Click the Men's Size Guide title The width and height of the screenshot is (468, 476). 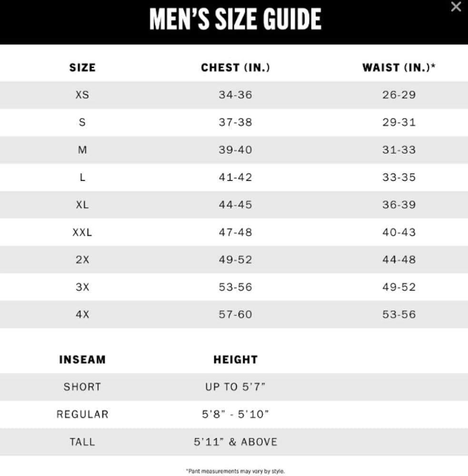click(235, 20)
